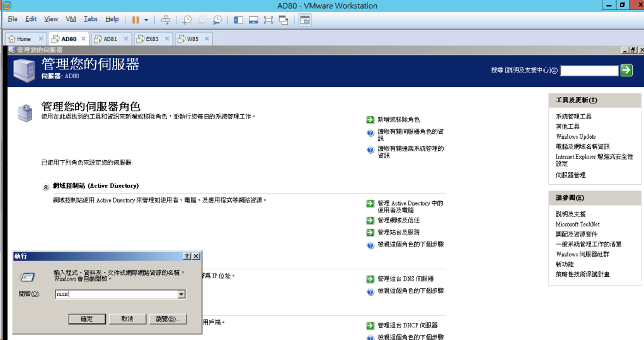Open the 新增或移除角色 link

[398, 120]
